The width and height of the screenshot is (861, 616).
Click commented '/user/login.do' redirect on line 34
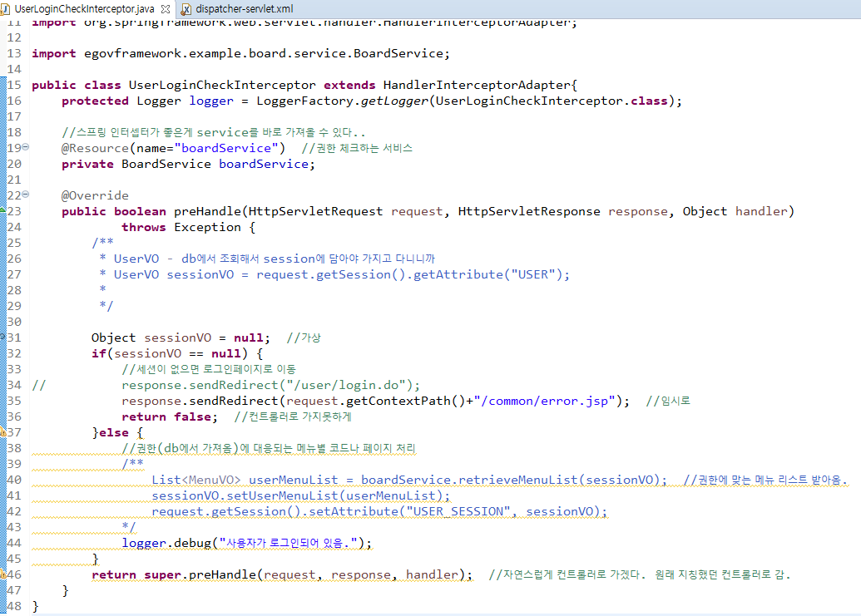point(270,385)
